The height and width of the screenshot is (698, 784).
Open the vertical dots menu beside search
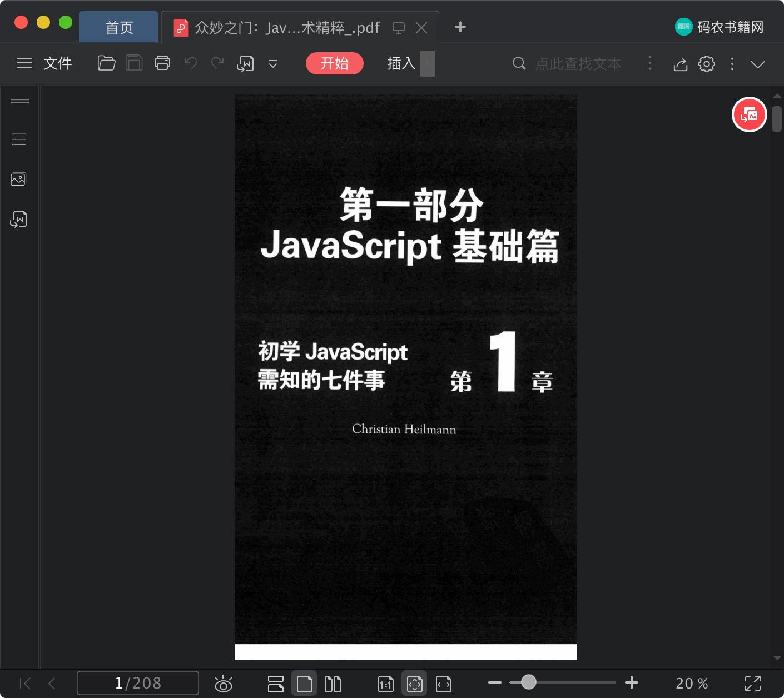pyautogui.click(x=650, y=63)
